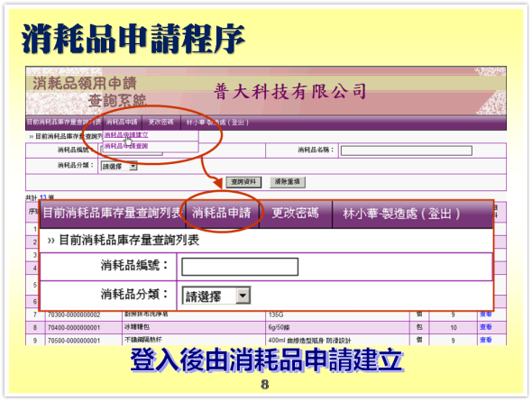
Task: Click the 普大科技有限公司 header banner
Action: coord(290,92)
